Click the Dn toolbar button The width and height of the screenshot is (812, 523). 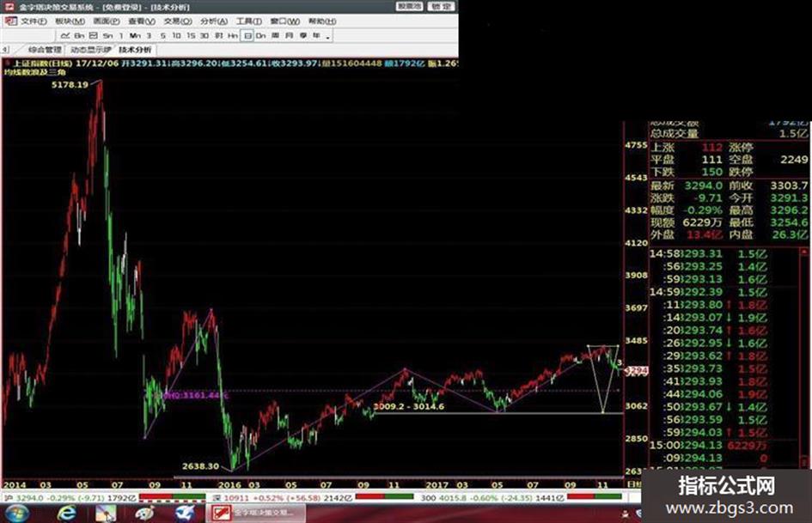coord(260,36)
